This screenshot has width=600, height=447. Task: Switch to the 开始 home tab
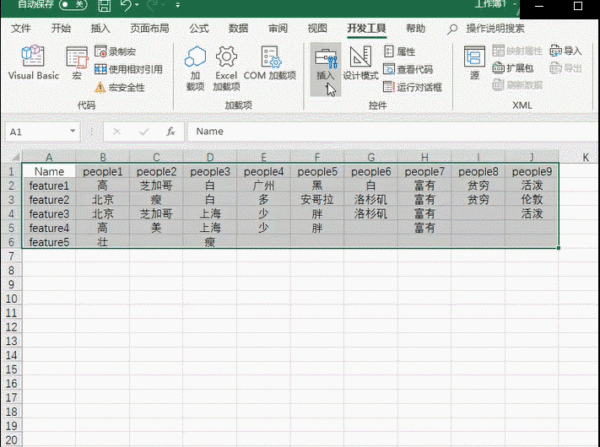pos(61,28)
